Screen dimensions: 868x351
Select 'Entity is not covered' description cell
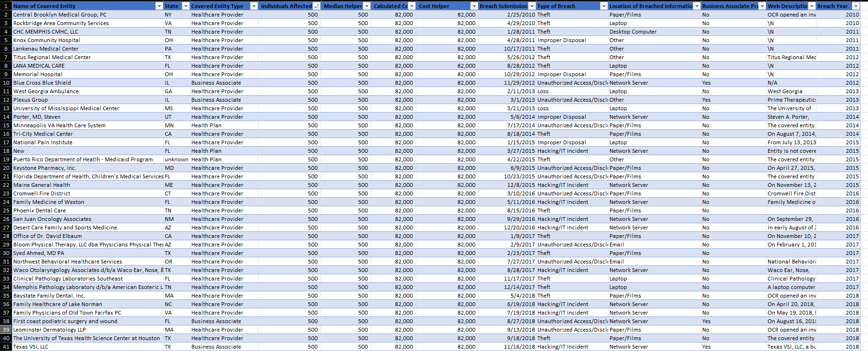(x=791, y=151)
